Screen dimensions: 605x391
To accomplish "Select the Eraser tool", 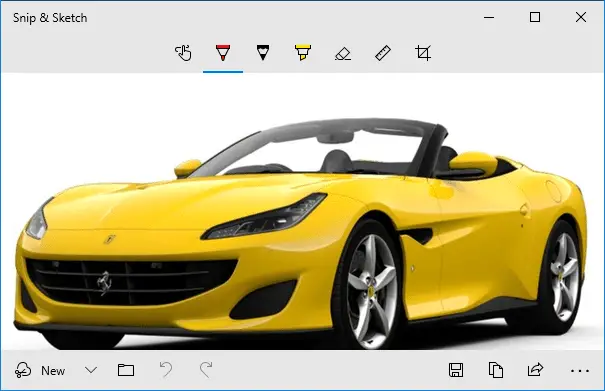I will (343, 53).
